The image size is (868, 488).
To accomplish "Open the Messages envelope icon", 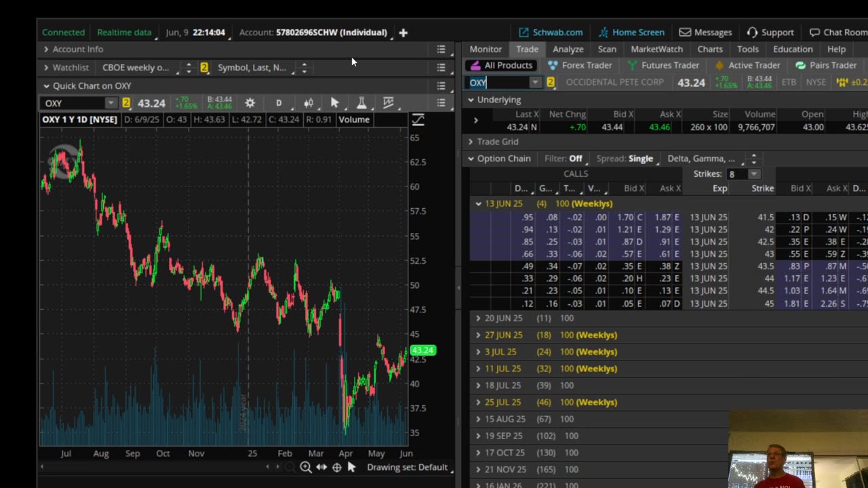I will click(685, 33).
